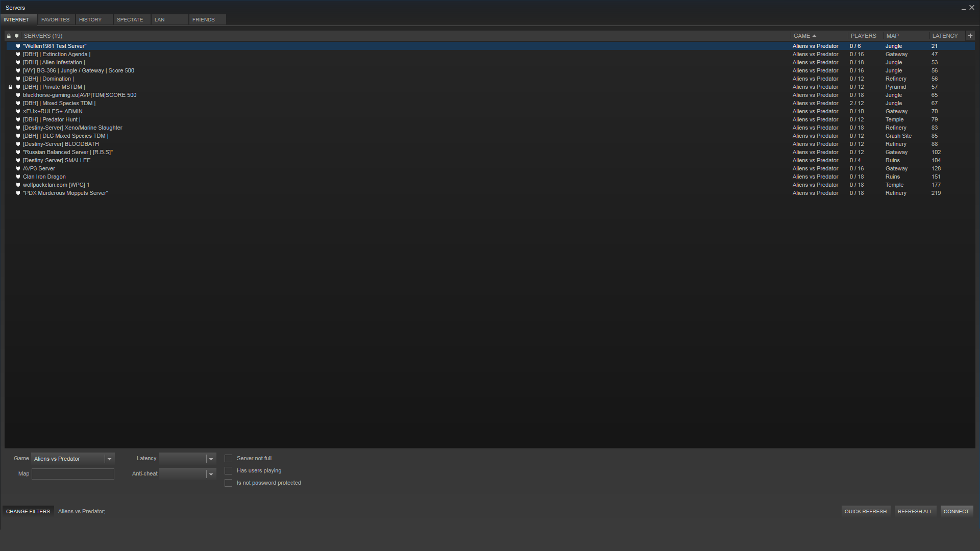
Task: Click shield icon beside Clan Iron Dragon
Action: [18, 177]
